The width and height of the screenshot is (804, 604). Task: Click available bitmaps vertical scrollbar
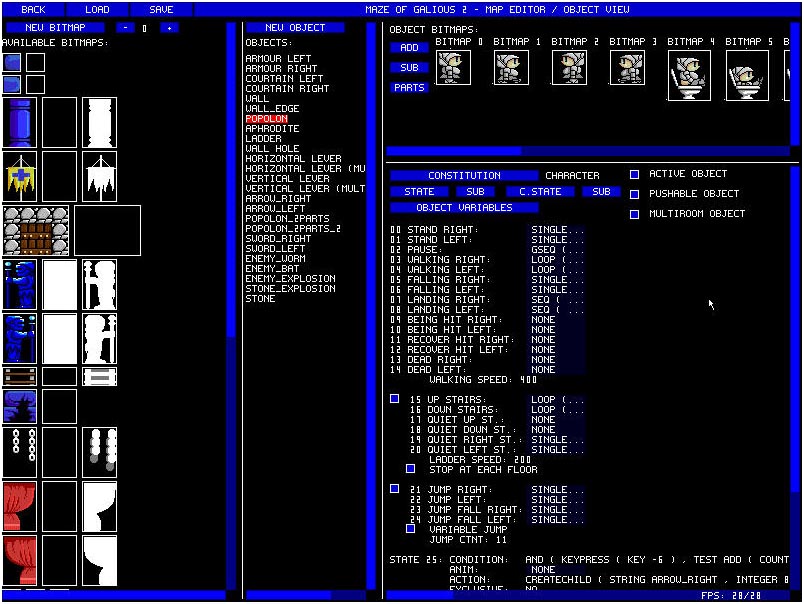[x=231, y=306]
